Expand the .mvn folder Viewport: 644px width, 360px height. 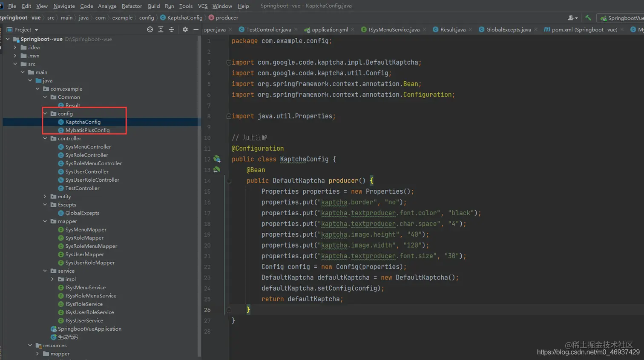15,56
